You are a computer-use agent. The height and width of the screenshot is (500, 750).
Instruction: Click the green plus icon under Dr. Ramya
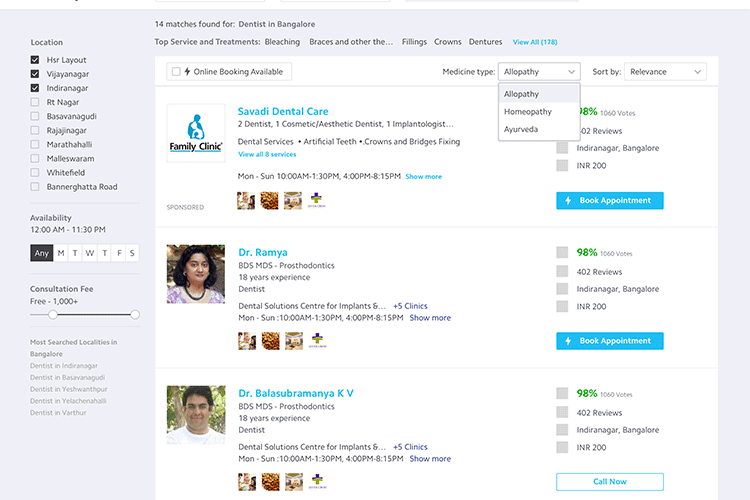[x=316, y=341]
